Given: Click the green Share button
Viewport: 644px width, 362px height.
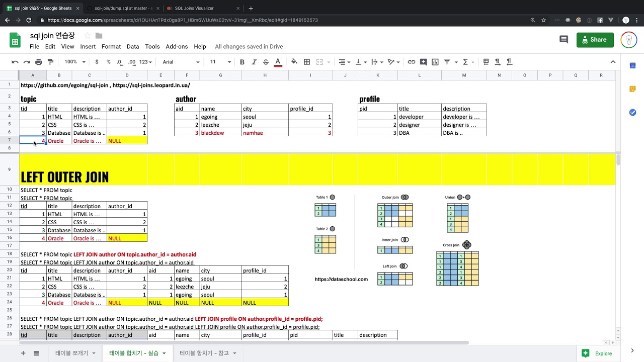Looking at the screenshot, I should point(595,40).
